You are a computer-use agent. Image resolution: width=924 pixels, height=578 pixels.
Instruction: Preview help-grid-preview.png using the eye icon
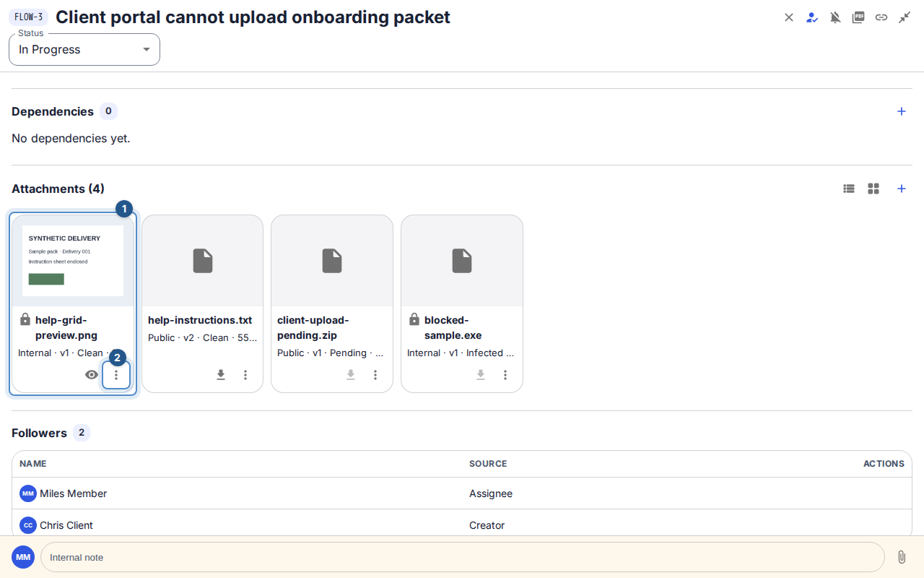(x=92, y=375)
